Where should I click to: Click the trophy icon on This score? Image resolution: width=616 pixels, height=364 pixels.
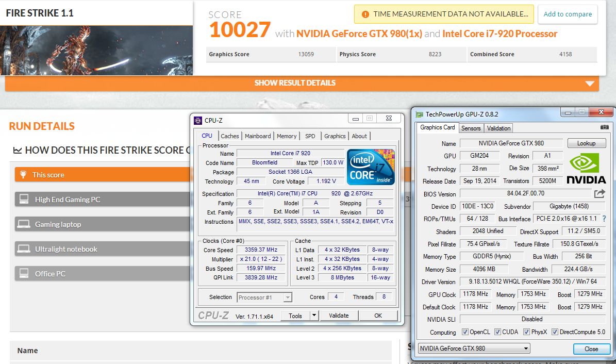point(23,174)
